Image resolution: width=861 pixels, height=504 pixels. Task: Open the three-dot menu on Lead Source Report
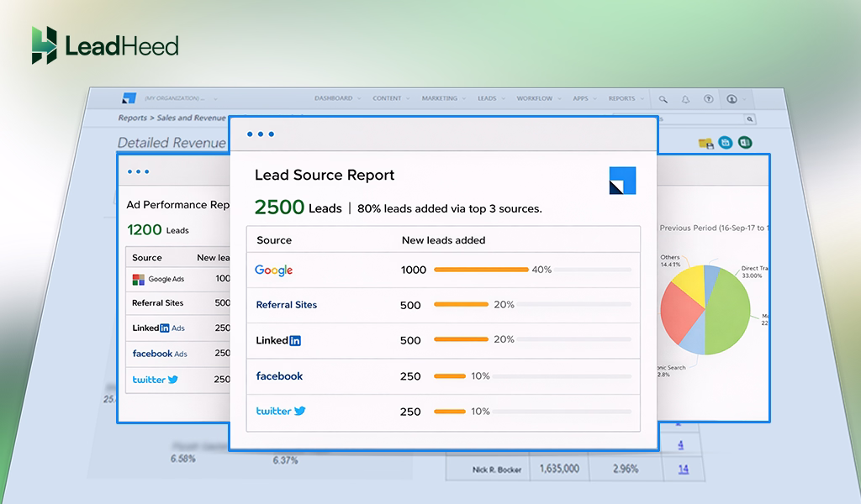point(260,134)
